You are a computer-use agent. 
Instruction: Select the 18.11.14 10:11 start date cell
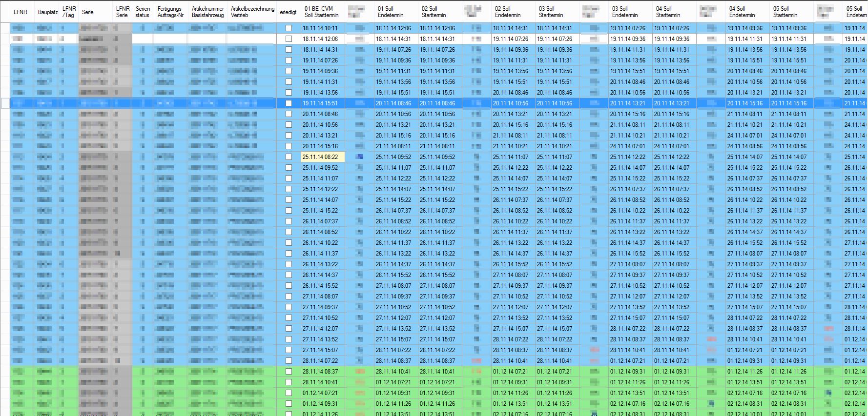coord(322,28)
